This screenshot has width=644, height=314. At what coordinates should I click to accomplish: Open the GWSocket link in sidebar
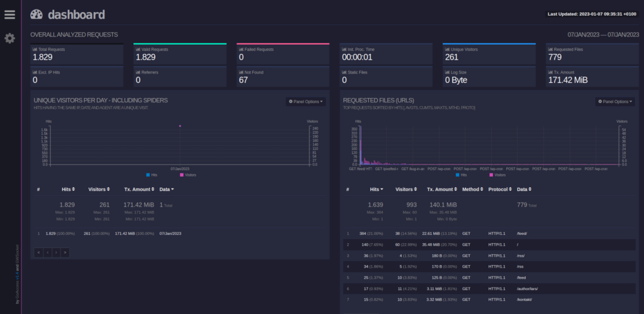[x=17, y=253]
